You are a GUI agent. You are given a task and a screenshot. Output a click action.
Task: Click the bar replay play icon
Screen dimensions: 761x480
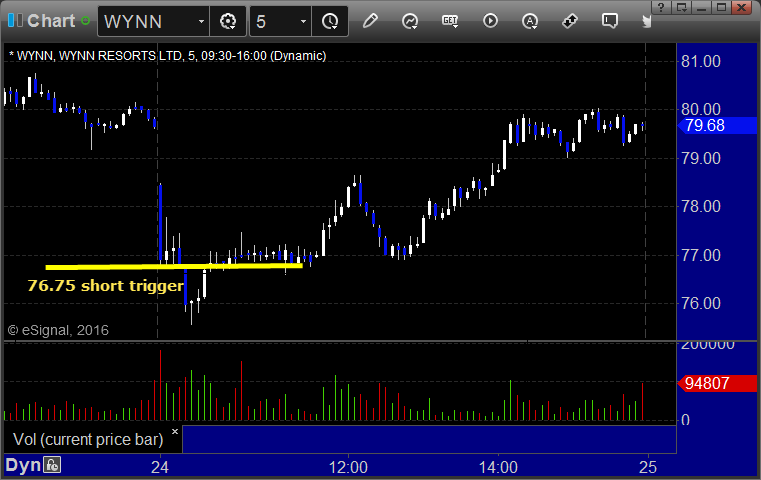point(490,21)
